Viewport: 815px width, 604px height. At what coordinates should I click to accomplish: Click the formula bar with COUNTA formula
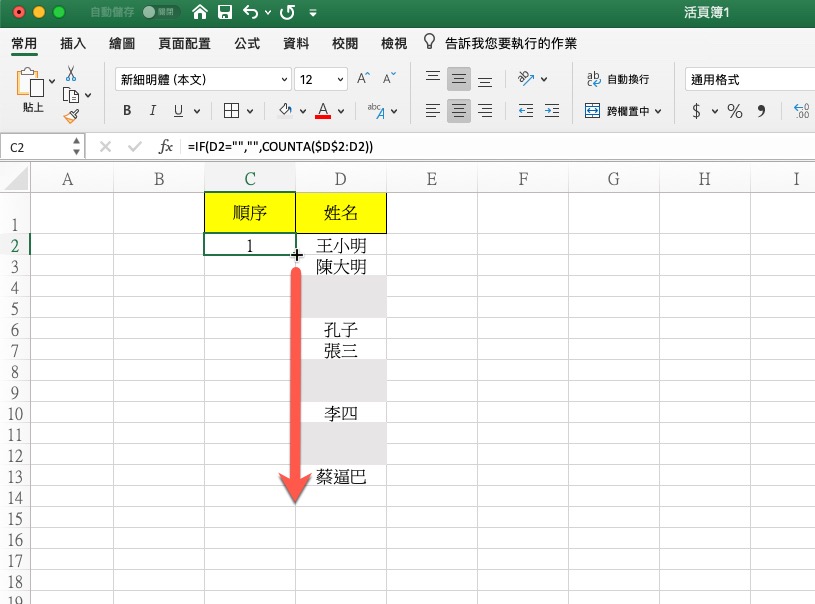(x=498, y=147)
